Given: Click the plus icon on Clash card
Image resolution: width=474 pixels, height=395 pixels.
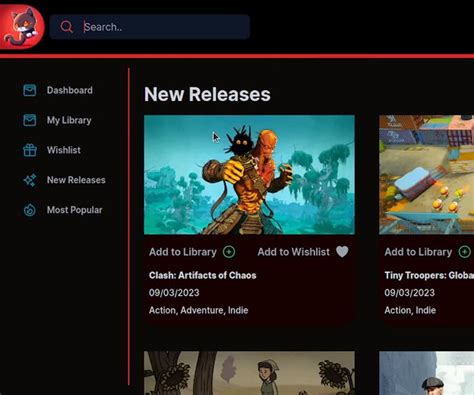Looking at the screenshot, I should 229,252.
